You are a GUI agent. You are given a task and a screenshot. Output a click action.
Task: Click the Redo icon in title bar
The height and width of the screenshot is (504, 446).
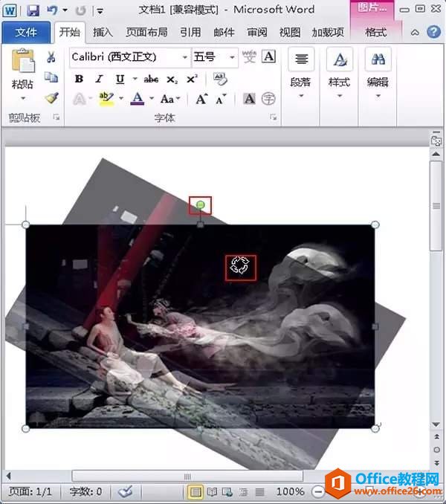[81, 10]
